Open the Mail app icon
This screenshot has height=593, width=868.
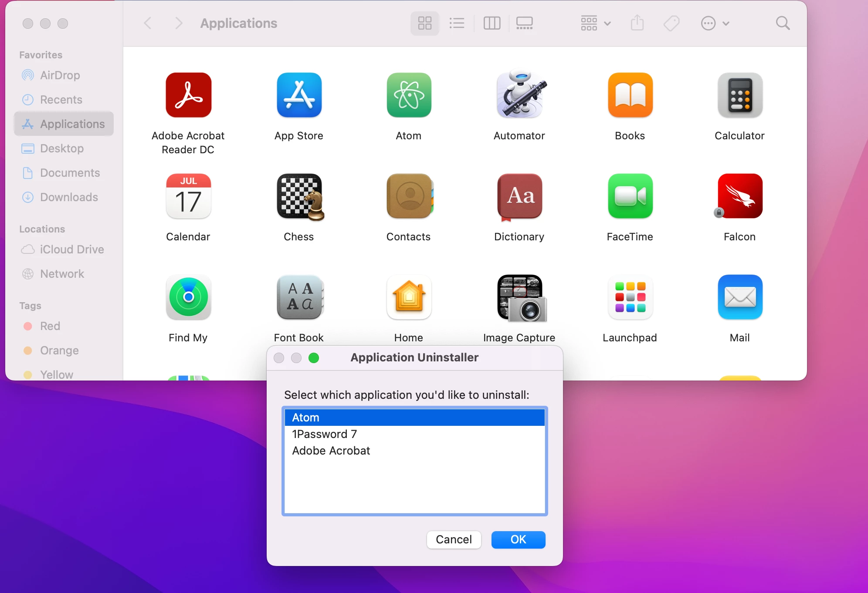(x=740, y=297)
